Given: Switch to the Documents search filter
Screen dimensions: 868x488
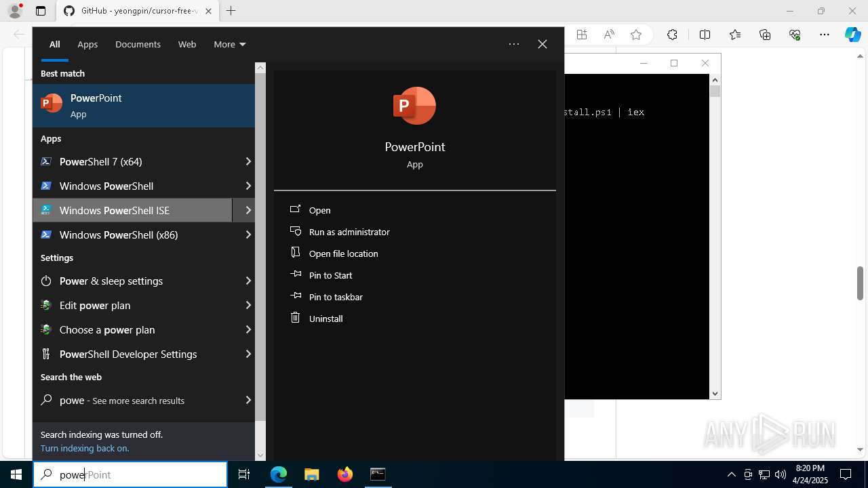Looking at the screenshot, I should point(138,44).
